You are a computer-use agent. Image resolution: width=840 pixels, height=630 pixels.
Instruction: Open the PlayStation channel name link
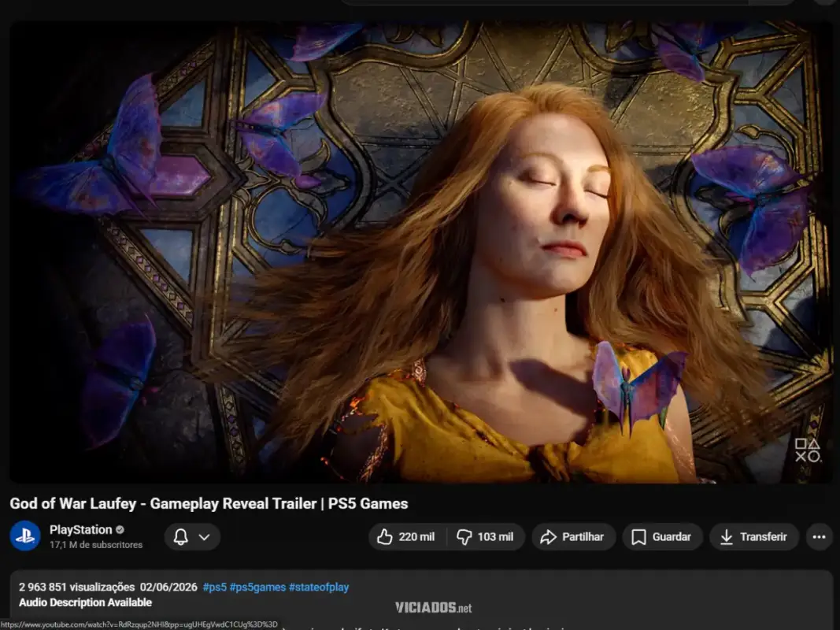point(81,530)
